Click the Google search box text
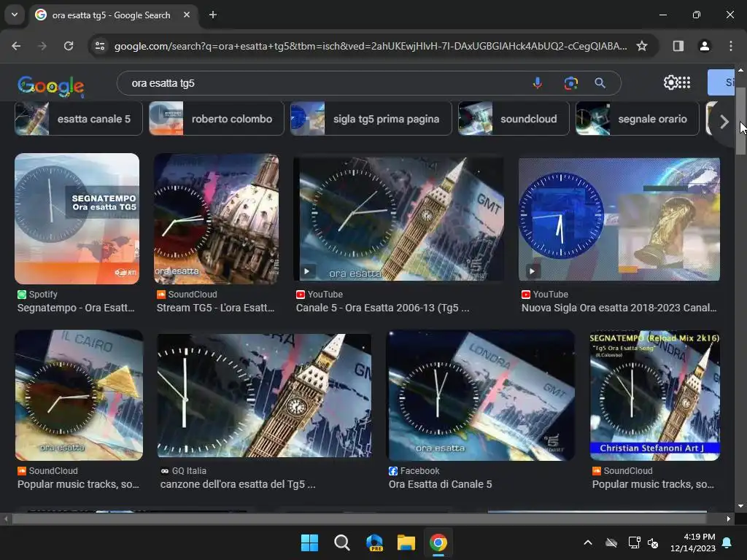The height and width of the screenshot is (560, 747). (163, 83)
